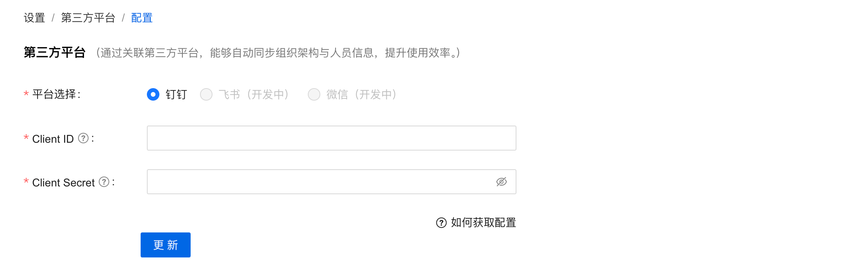Viewport: 868px width, 273px height.
Task: Click the Client Secret help question-mark icon
Action: click(104, 182)
